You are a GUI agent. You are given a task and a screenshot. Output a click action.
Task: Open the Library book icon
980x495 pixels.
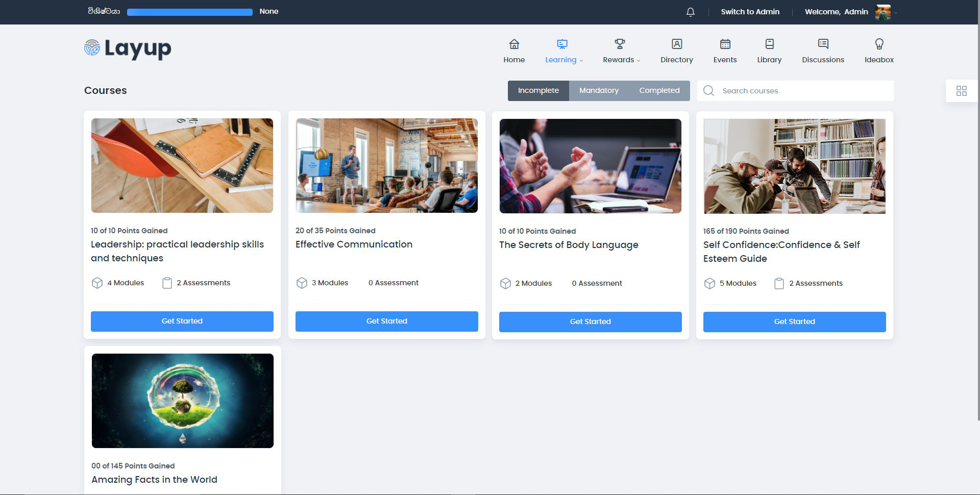769,44
